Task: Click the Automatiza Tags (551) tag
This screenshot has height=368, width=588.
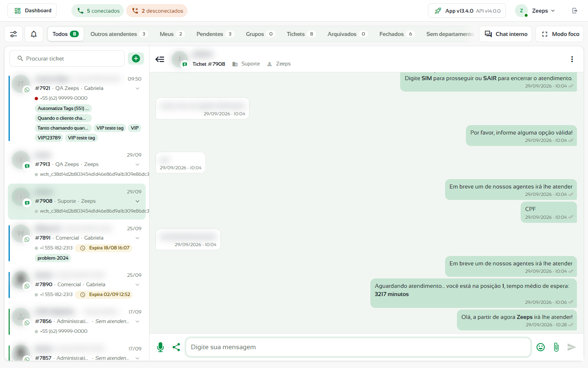Action: pyautogui.click(x=63, y=108)
